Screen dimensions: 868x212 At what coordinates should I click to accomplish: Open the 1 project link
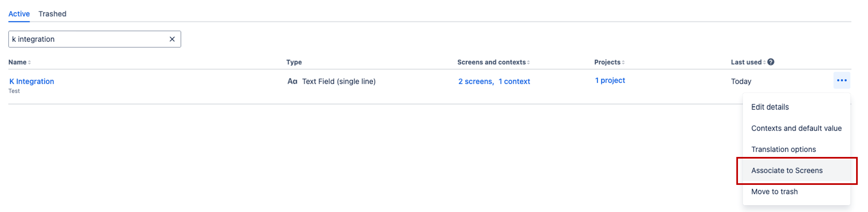pyautogui.click(x=610, y=81)
